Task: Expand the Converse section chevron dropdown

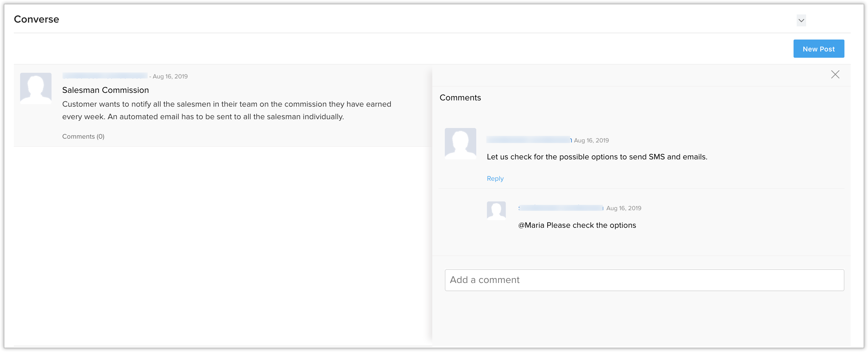Action: (801, 20)
